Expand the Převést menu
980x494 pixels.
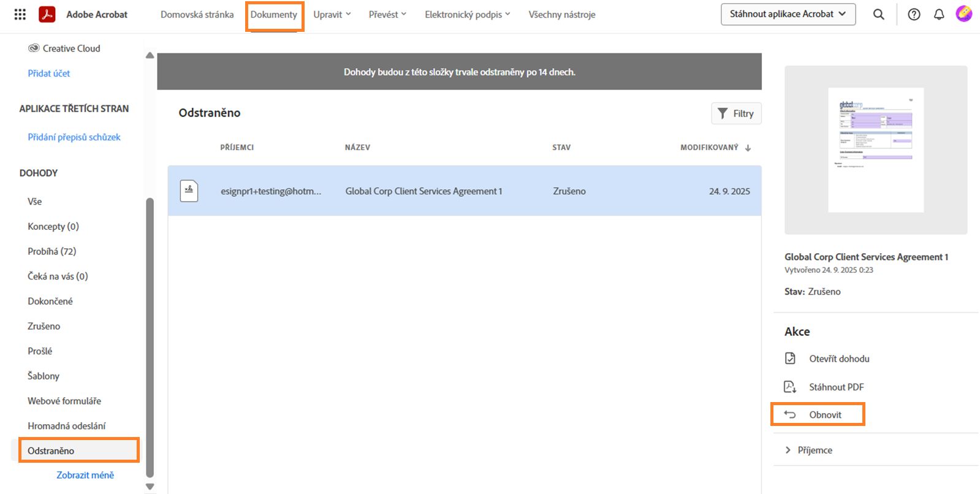(387, 14)
